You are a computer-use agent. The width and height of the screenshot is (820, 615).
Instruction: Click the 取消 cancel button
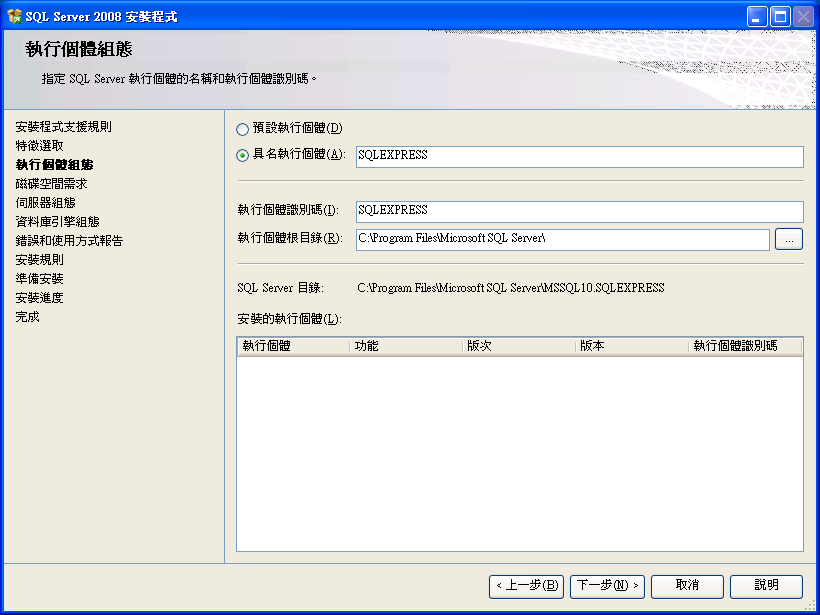pos(687,586)
